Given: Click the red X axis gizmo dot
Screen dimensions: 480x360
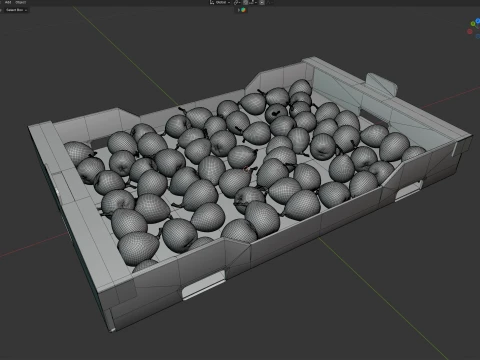Looking at the screenshot, I should (x=470, y=31).
